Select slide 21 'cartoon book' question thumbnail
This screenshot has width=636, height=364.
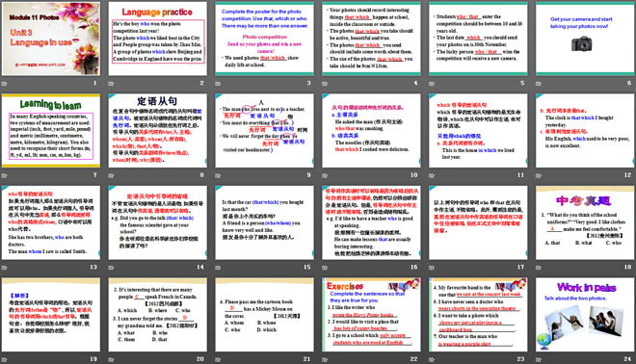264,315
